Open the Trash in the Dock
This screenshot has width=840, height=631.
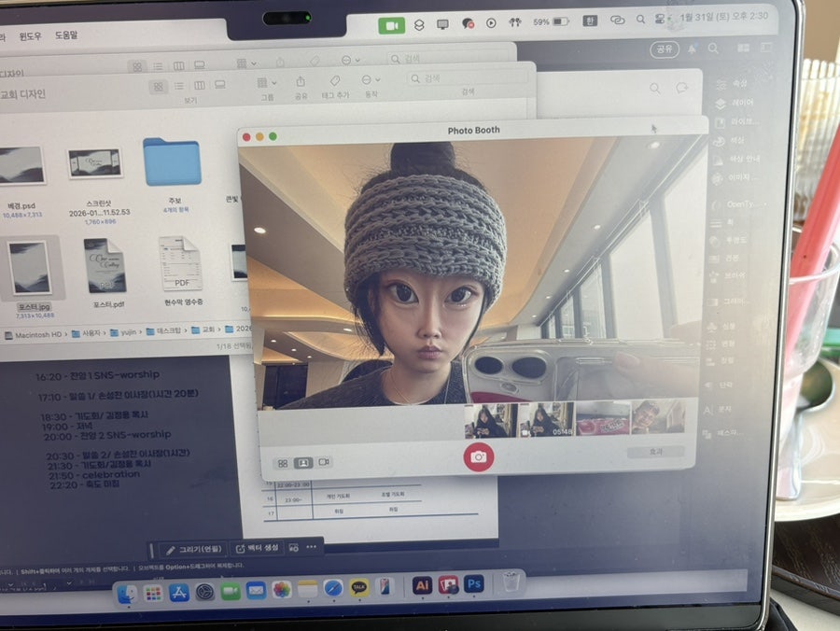point(511,582)
